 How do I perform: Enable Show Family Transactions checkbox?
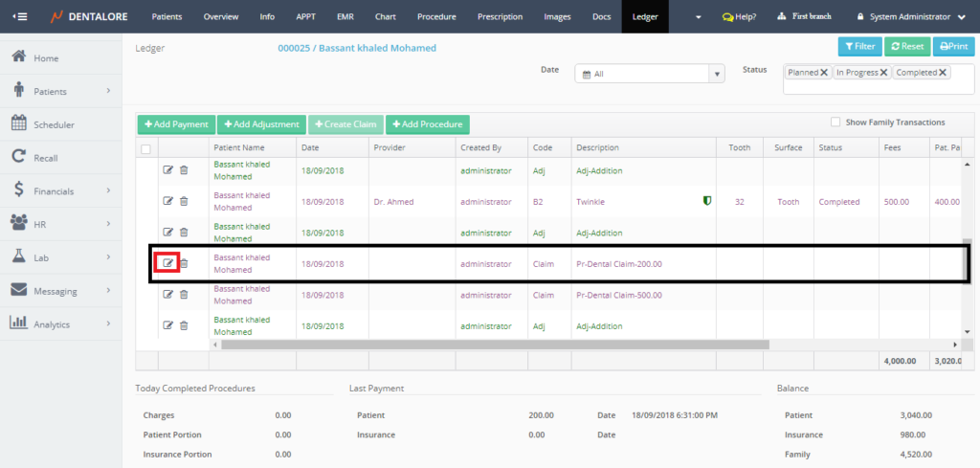pyautogui.click(x=835, y=123)
